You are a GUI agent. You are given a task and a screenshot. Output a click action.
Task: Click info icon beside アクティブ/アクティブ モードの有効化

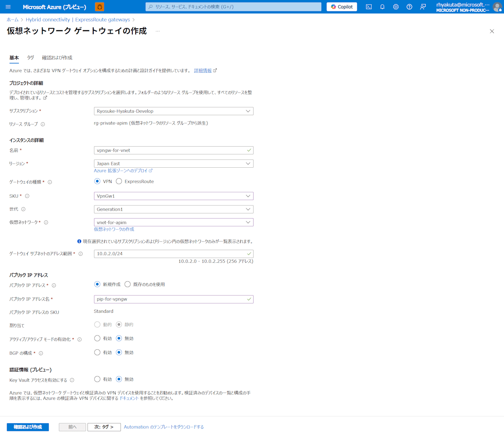click(79, 340)
